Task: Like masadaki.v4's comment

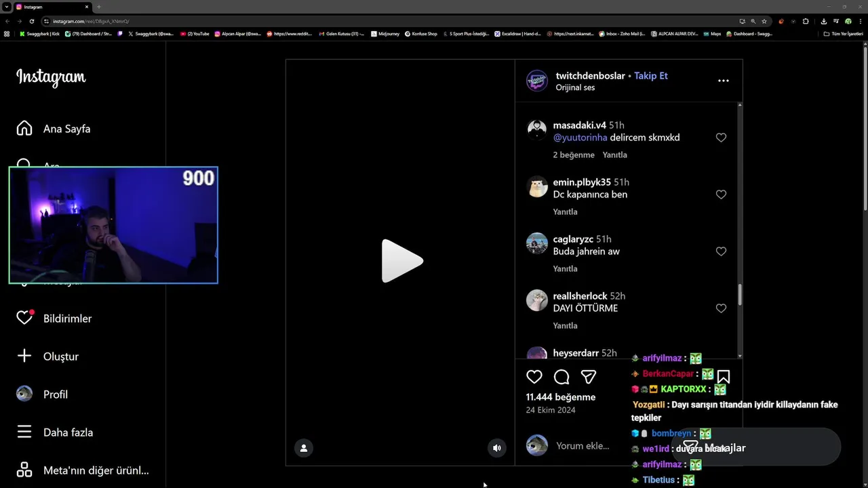Action: [x=721, y=138]
